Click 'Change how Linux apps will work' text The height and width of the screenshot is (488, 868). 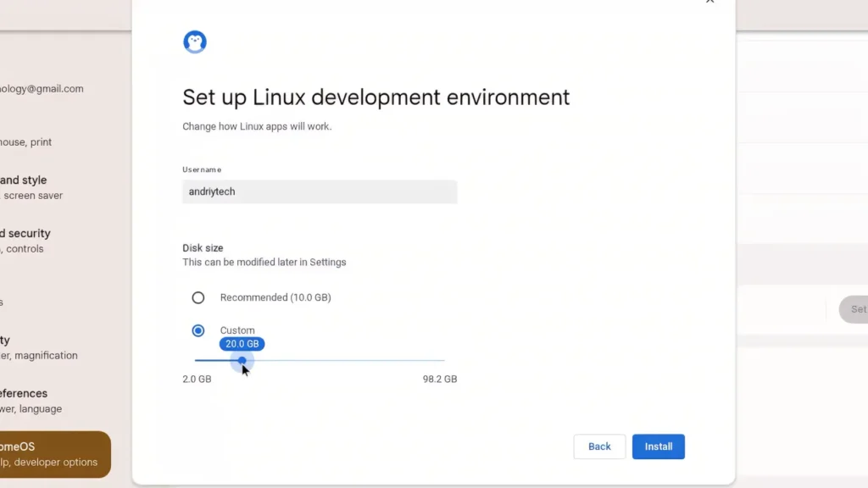(x=257, y=126)
